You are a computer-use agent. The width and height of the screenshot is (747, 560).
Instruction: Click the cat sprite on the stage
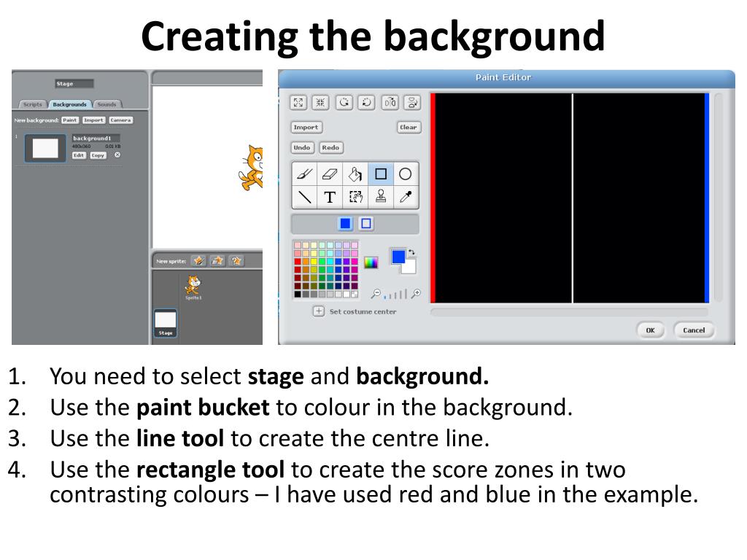point(252,168)
